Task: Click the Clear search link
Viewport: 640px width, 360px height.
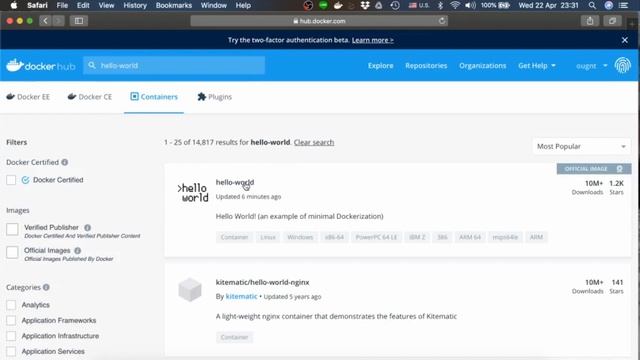Action: click(314, 142)
